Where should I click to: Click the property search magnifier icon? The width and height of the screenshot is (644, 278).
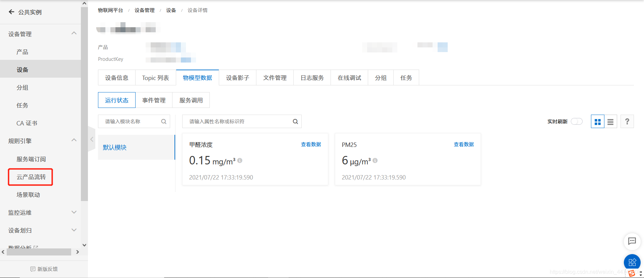295,121
